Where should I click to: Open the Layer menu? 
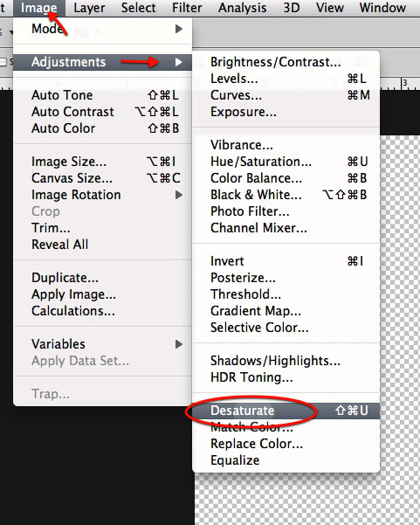tap(89, 8)
